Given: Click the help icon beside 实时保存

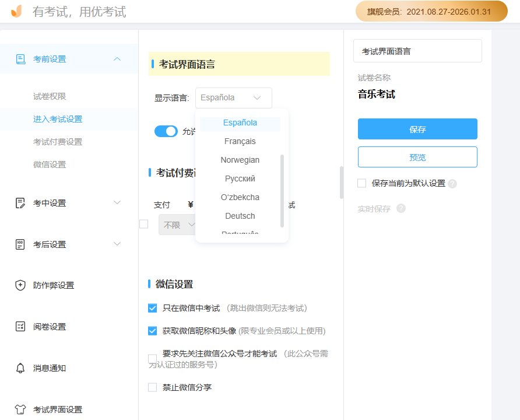Looking at the screenshot, I should [401, 208].
